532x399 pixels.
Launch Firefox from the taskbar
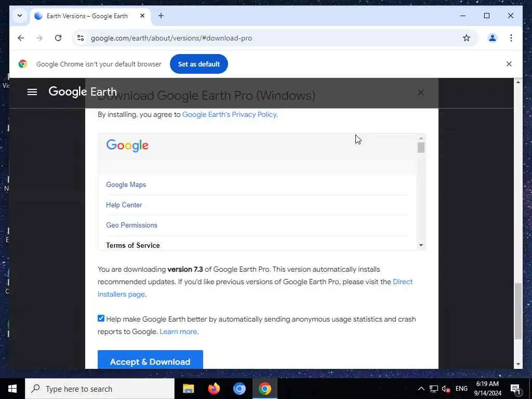click(x=214, y=389)
